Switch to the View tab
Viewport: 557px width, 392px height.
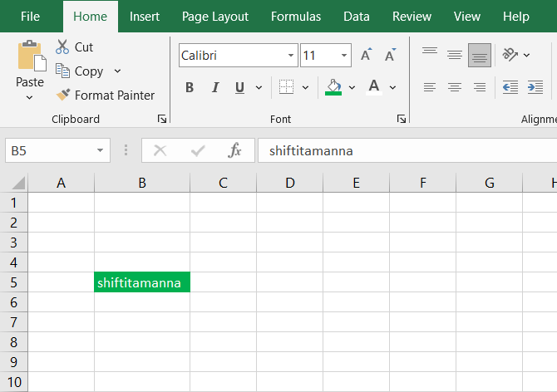click(466, 17)
